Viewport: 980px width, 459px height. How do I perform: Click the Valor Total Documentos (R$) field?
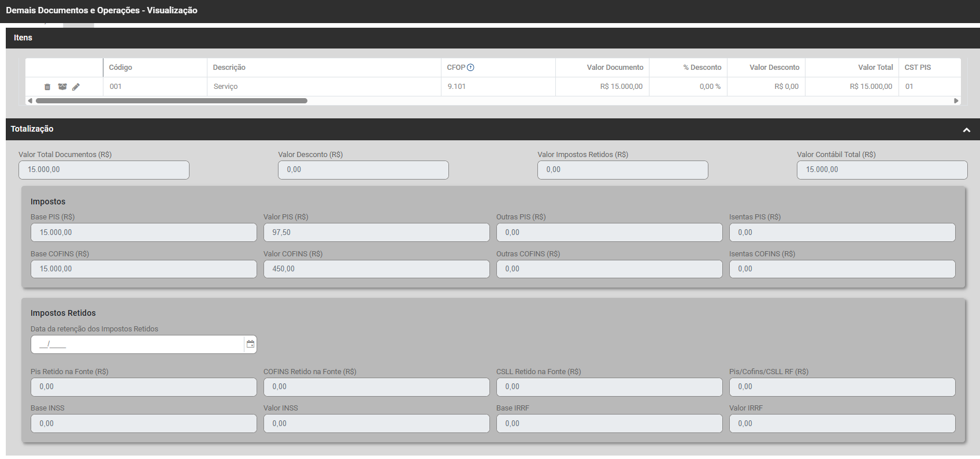tap(104, 170)
